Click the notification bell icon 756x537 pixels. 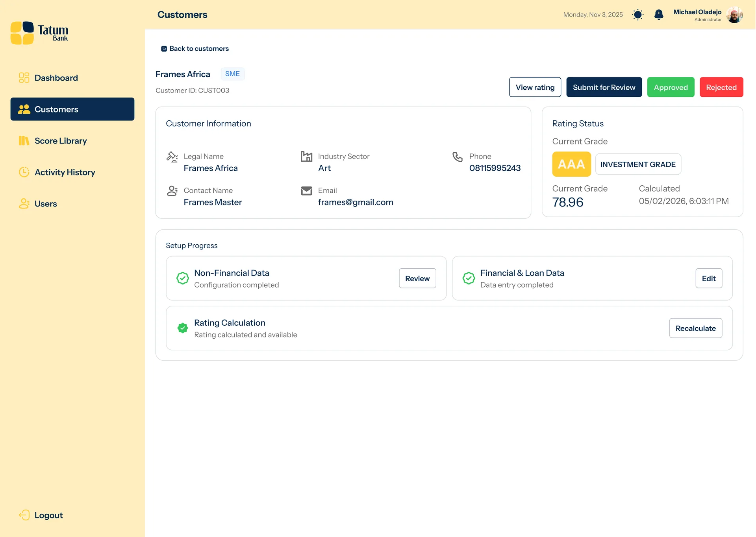[658, 15]
